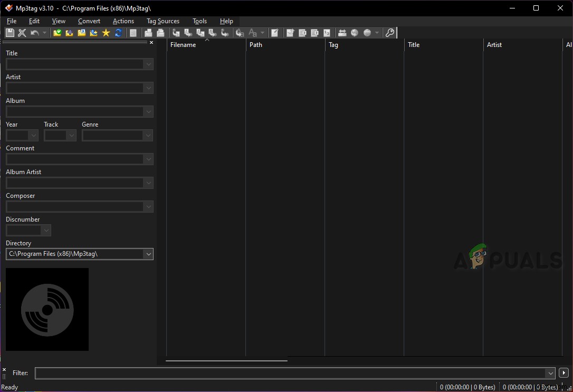This screenshot has height=392, width=573.
Task: Sort by the Filename column header
Action: point(206,45)
